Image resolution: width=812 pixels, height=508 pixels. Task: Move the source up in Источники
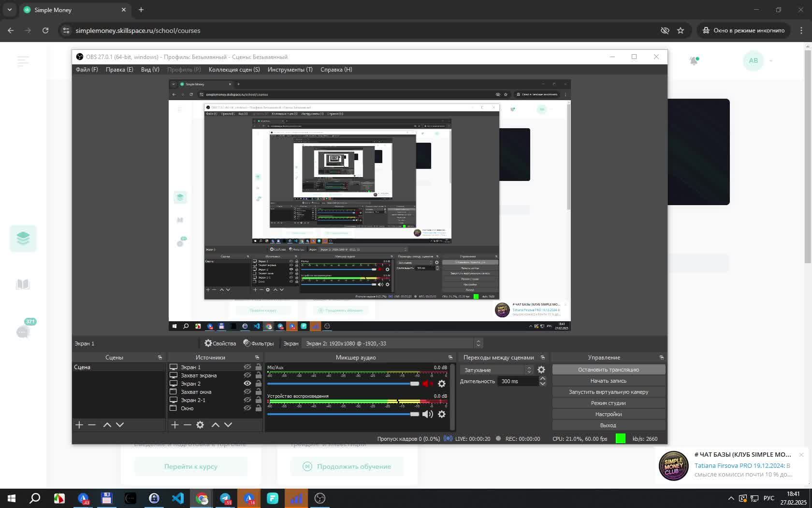pos(216,425)
